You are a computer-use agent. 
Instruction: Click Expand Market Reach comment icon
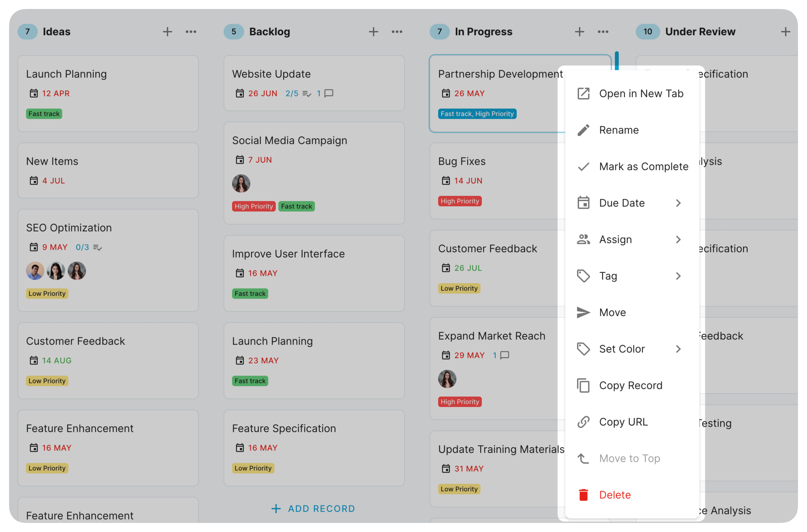505,355
